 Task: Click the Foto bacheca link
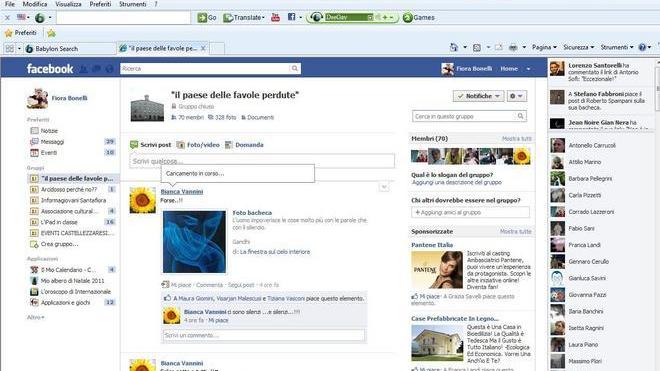click(x=252, y=213)
